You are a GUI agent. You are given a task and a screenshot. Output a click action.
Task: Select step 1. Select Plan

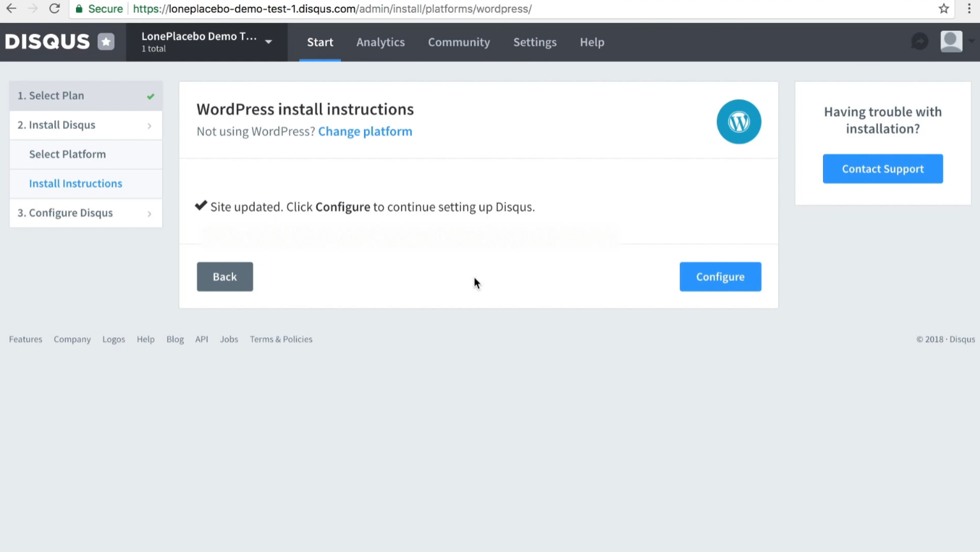coord(86,96)
